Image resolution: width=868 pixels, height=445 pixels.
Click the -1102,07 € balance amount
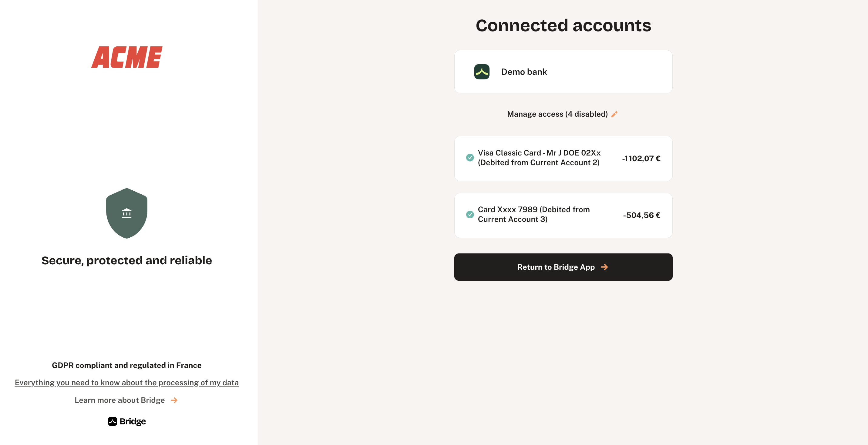[641, 158]
